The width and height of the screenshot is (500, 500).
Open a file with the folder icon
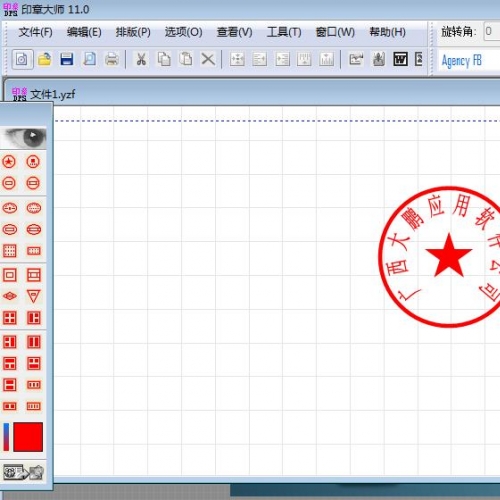click(x=45, y=60)
